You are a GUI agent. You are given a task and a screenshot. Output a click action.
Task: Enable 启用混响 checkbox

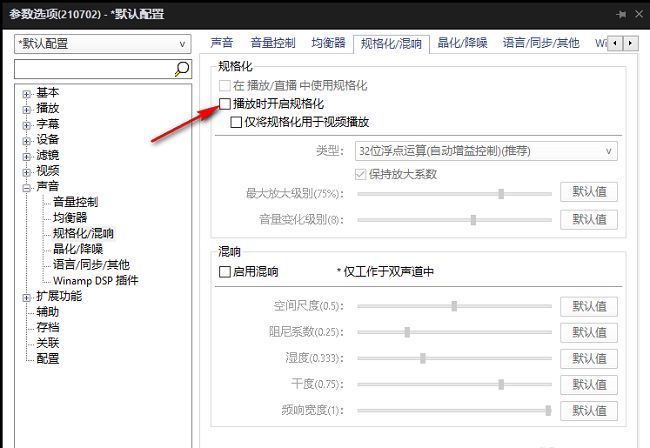coord(225,272)
